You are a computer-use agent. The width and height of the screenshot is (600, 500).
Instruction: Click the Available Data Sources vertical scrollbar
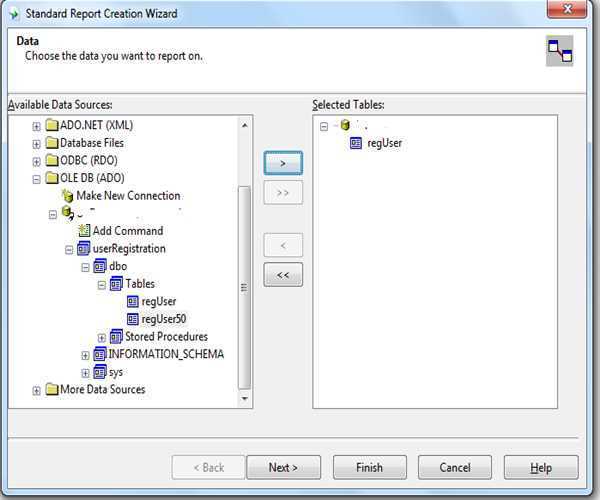coord(245,290)
